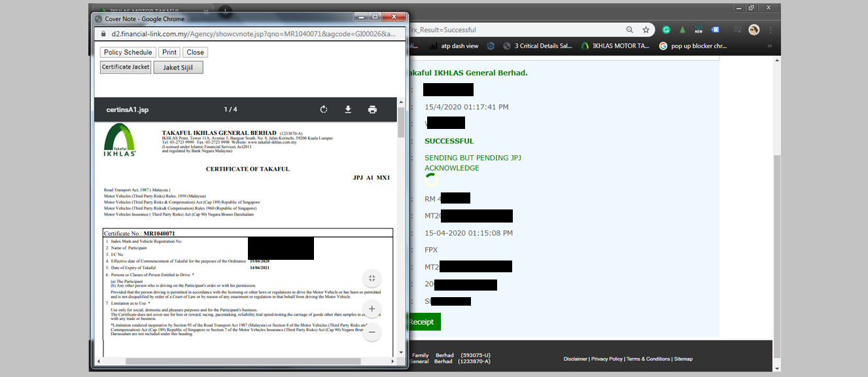Click the green tree extension icon
Viewport: 868px width, 377px height.
682,30
